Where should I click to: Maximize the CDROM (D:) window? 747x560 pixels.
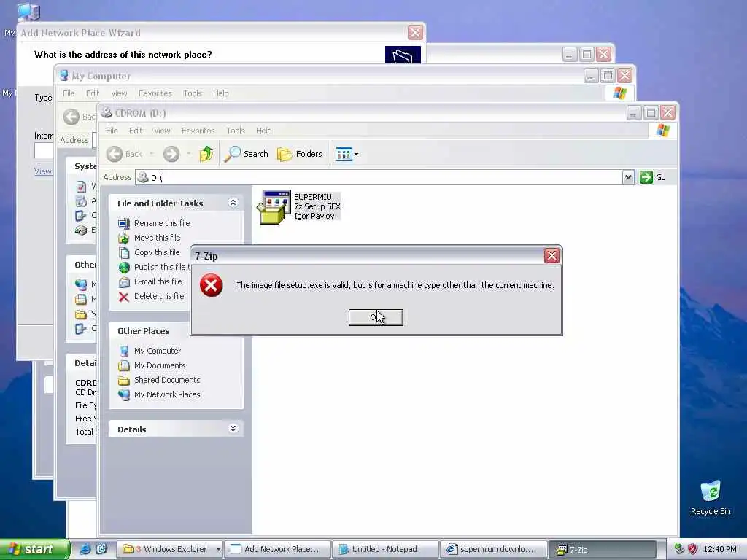[651, 113]
